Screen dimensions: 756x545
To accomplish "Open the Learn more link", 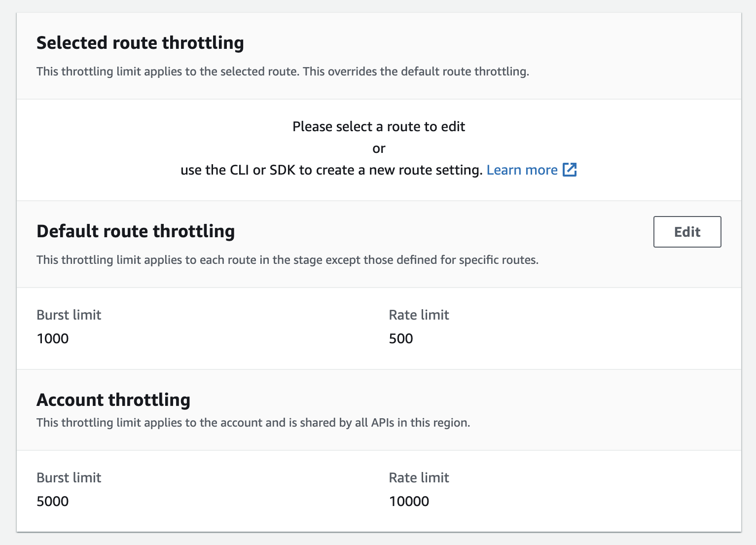I will [522, 170].
